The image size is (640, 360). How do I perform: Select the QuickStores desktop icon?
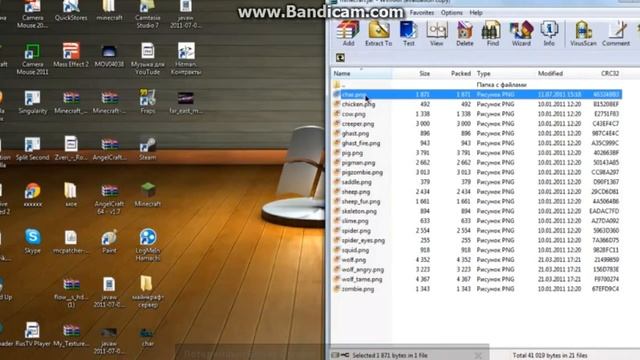(71, 11)
